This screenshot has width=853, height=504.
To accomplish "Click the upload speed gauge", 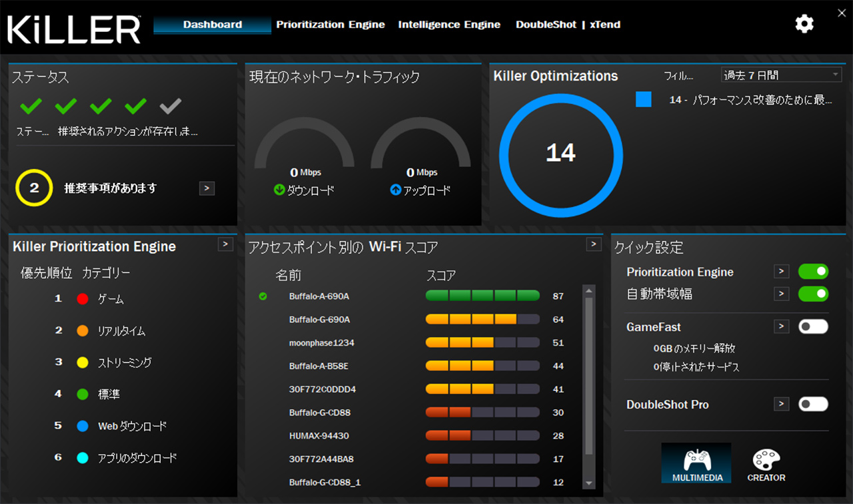I will click(x=421, y=143).
